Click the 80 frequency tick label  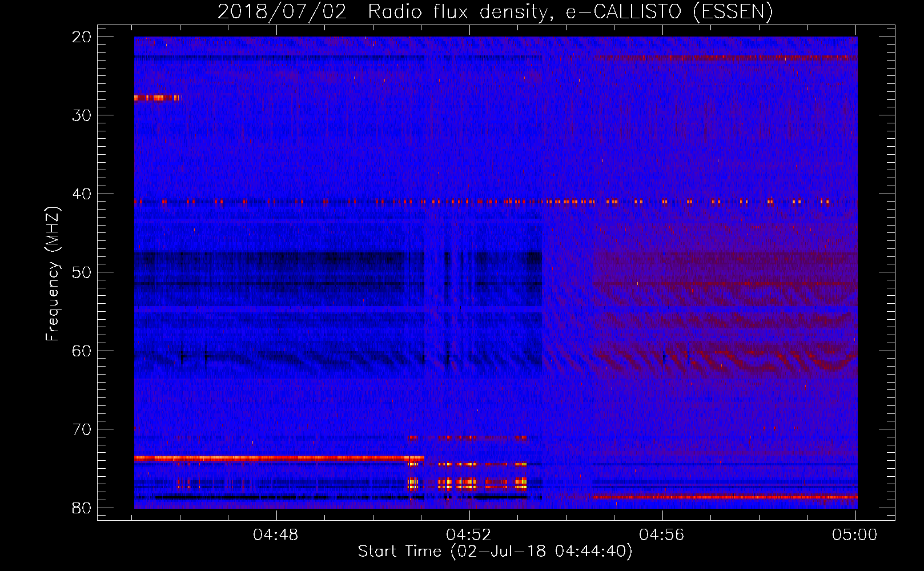tap(82, 508)
